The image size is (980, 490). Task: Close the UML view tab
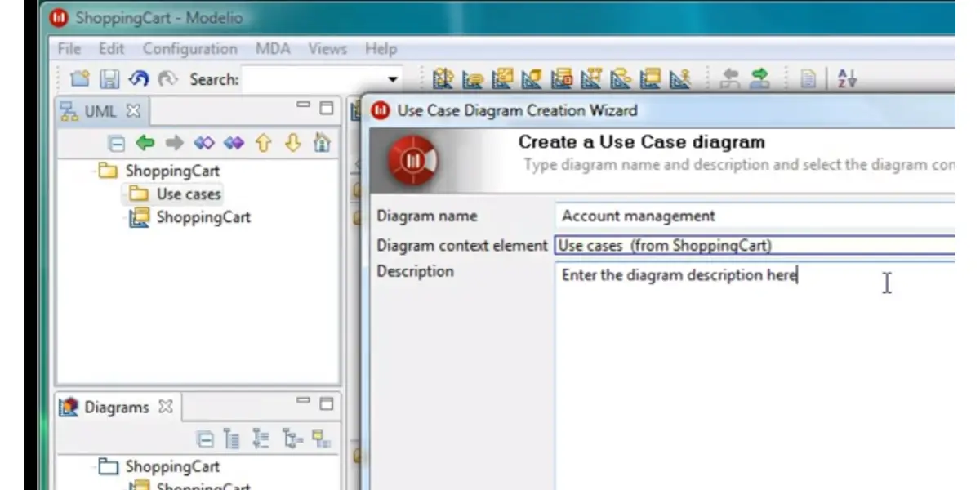(x=133, y=110)
